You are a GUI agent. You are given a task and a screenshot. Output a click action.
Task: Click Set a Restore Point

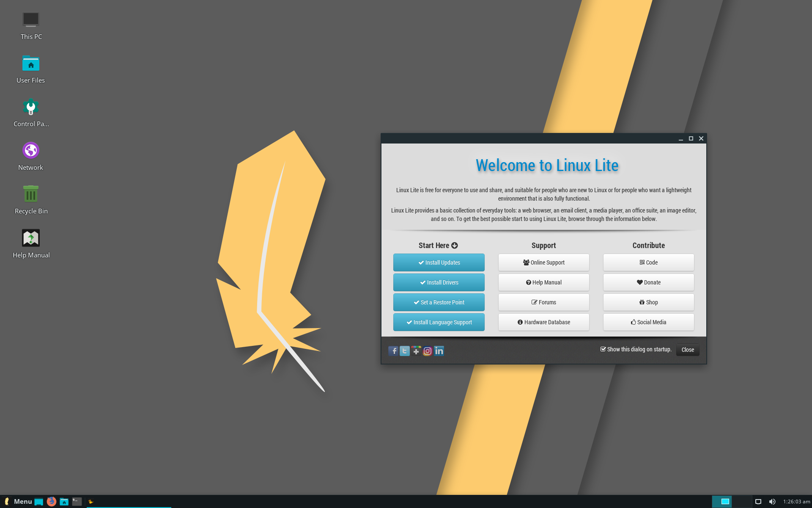(x=439, y=302)
